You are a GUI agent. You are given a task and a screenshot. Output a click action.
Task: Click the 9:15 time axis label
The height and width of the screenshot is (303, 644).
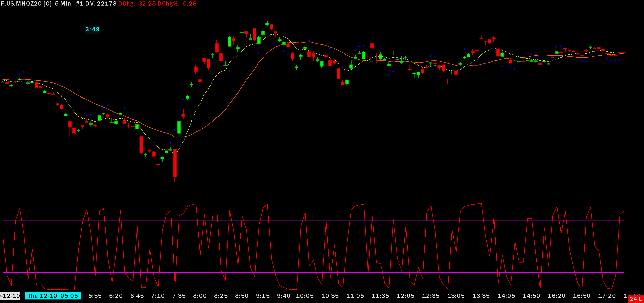click(x=263, y=296)
